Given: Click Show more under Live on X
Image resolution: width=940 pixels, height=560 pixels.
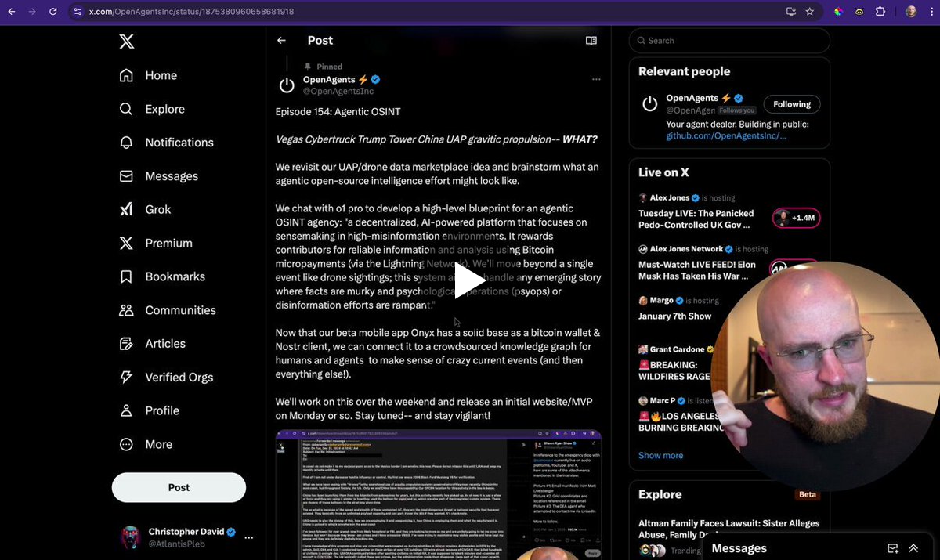Looking at the screenshot, I should pos(660,455).
